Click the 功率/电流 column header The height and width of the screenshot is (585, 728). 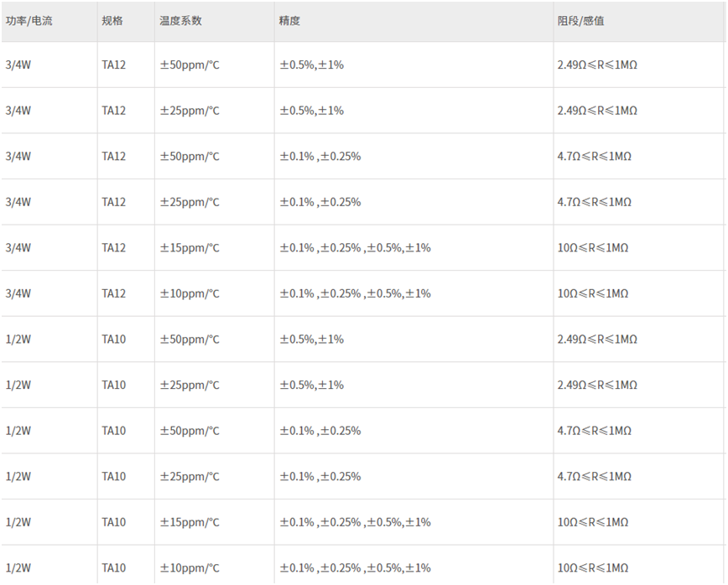pos(29,21)
